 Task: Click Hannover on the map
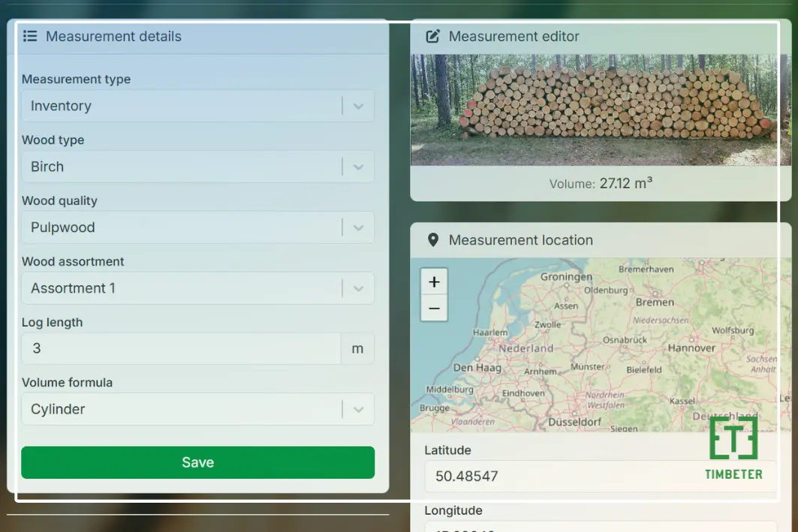tap(691, 348)
